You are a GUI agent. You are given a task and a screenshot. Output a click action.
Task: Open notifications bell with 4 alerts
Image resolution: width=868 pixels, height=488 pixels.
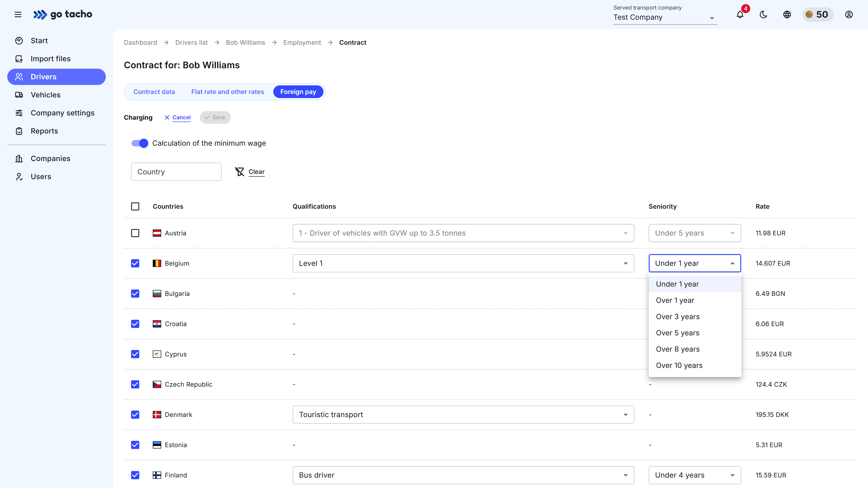(x=740, y=14)
